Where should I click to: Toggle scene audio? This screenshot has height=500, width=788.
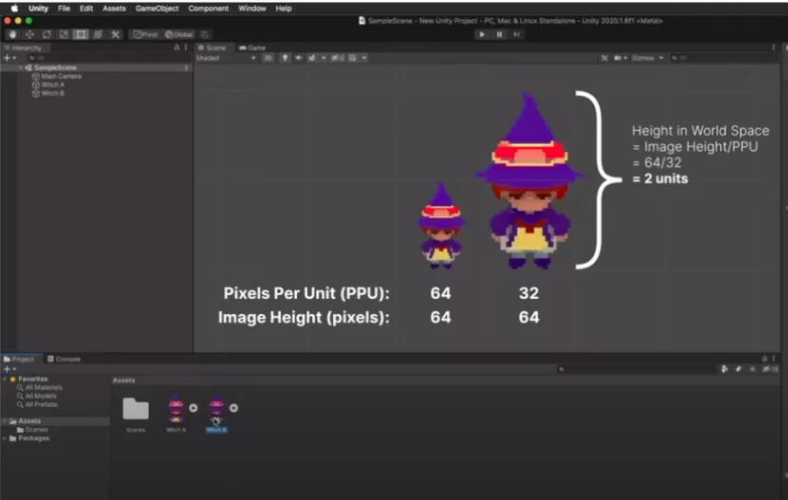(x=299, y=58)
